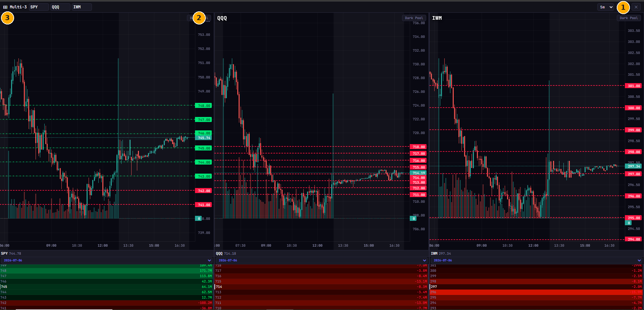Edit the SPY ticker field in header
The image size is (644, 310).
pyautogui.click(x=39, y=7)
